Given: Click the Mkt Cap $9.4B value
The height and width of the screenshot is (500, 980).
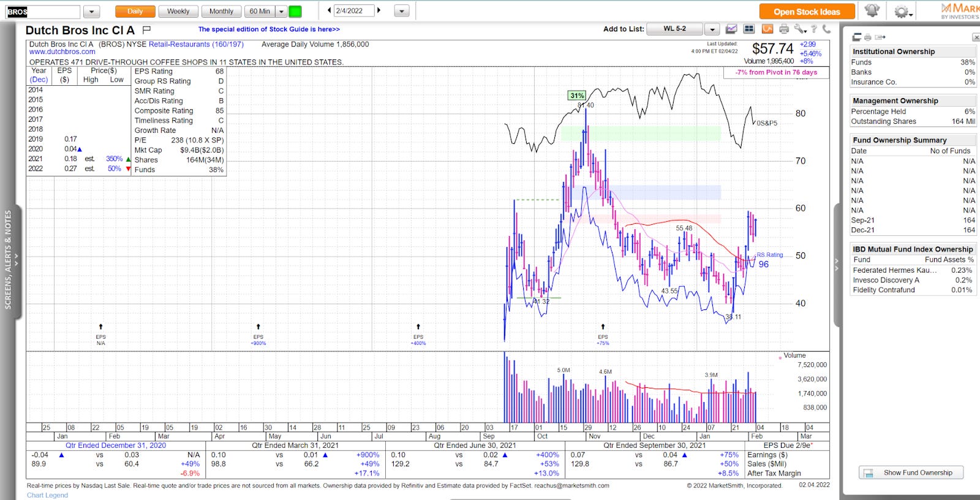Looking at the screenshot, I should pyautogui.click(x=202, y=150).
